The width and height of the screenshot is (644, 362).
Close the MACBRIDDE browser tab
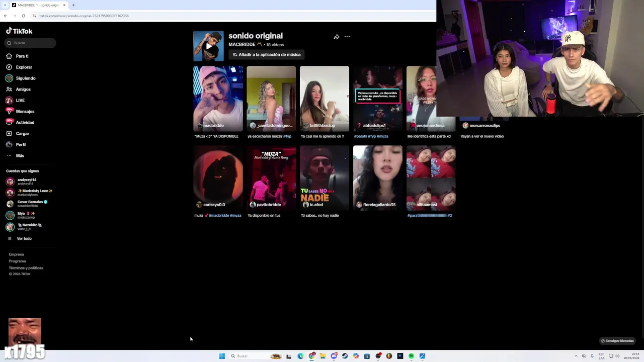64,5
